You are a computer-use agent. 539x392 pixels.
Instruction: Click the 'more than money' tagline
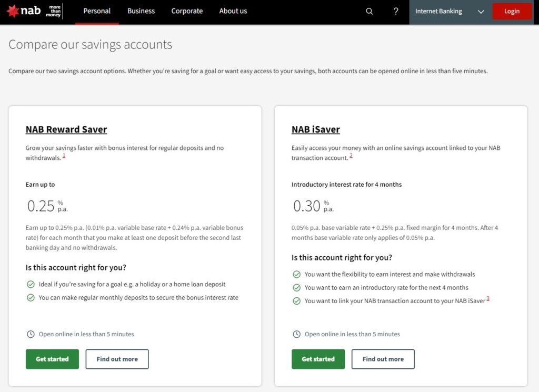[x=54, y=11]
